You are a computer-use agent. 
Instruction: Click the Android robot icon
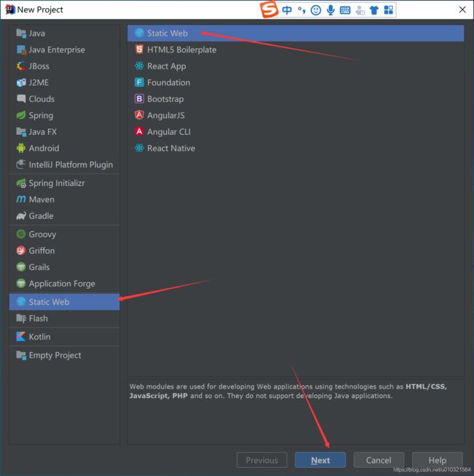21,148
